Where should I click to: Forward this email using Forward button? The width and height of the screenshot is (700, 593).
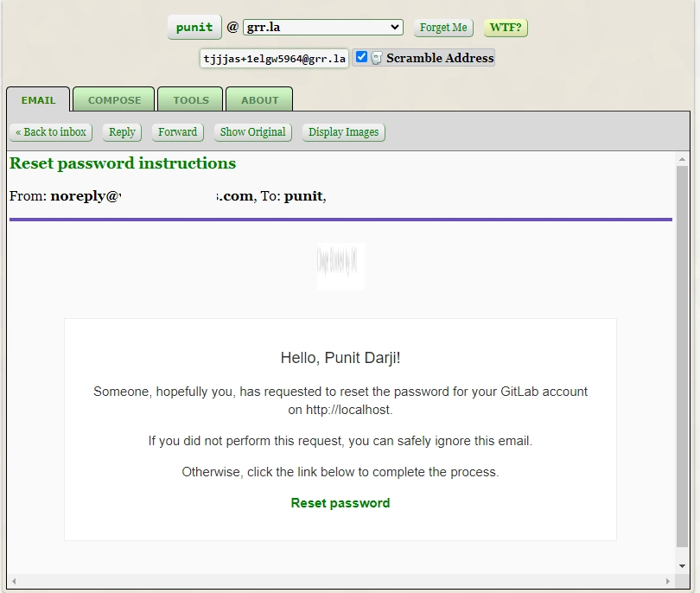pos(177,132)
